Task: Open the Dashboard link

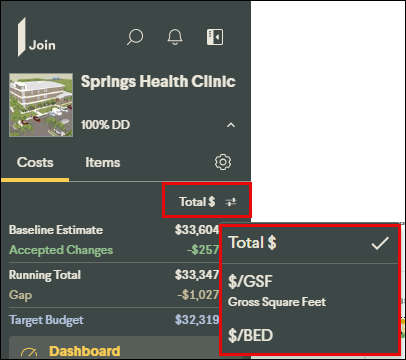Action: point(85,351)
